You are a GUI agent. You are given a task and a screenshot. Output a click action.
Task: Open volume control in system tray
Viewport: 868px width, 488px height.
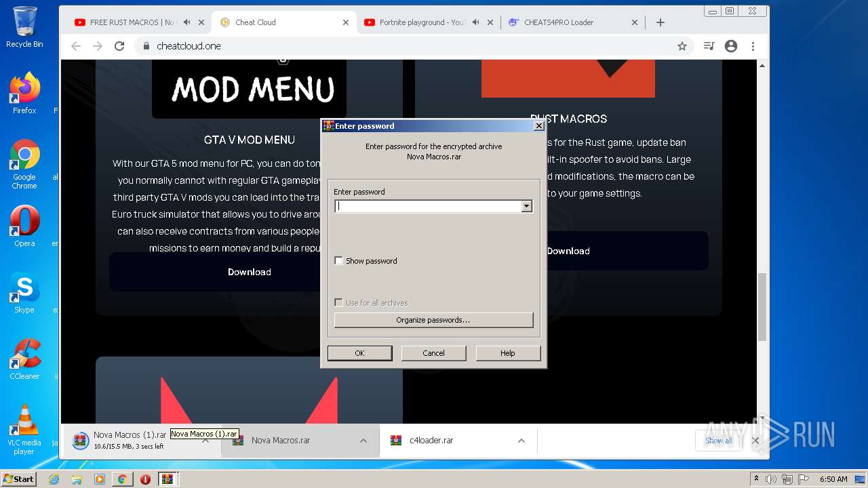click(x=770, y=479)
